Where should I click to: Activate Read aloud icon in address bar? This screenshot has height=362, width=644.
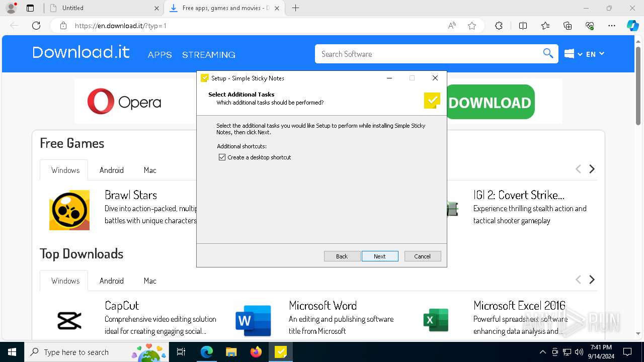pyautogui.click(x=452, y=26)
